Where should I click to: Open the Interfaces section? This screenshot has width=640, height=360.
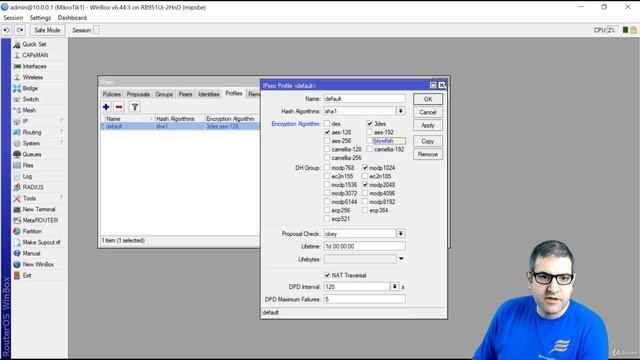pos(34,66)
